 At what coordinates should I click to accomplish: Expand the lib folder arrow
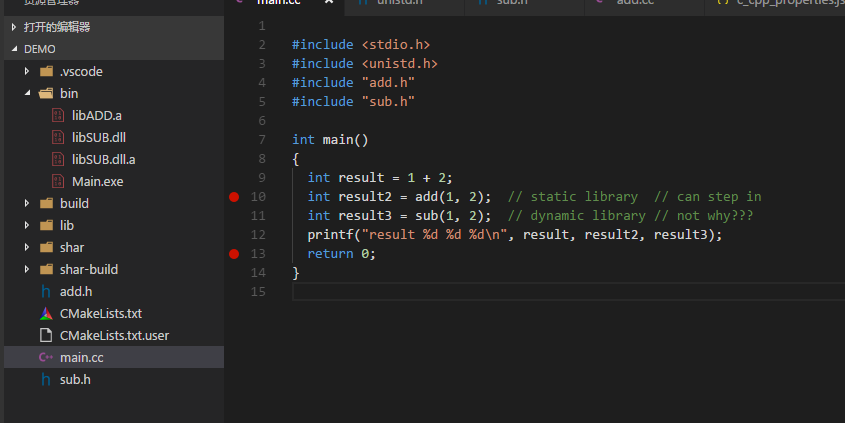26,225
